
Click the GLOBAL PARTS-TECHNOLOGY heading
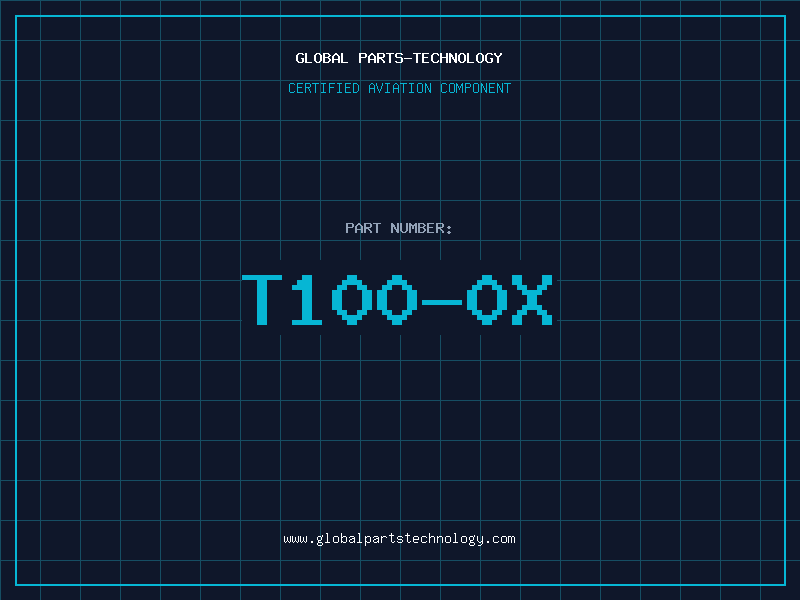pos(399,58)
